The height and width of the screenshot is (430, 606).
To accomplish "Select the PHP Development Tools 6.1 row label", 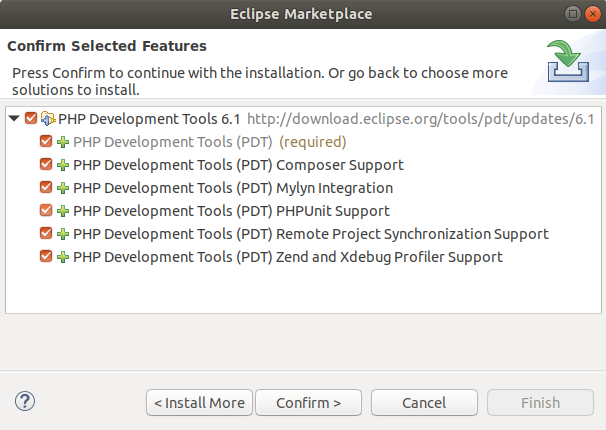I will (x=149, y=119).
